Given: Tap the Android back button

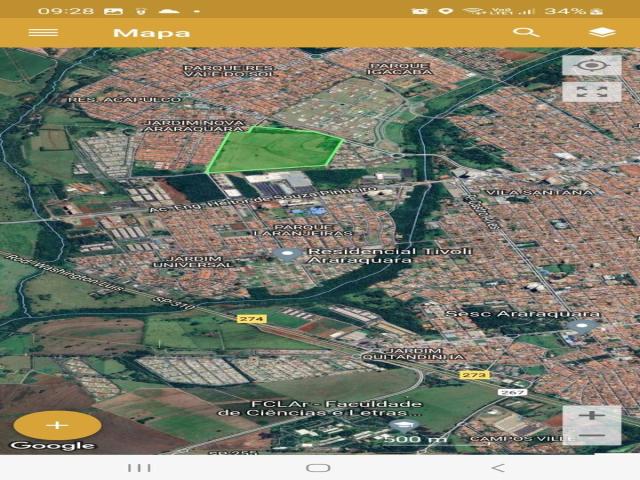Looking at the screenshot, I should [498, 468].
